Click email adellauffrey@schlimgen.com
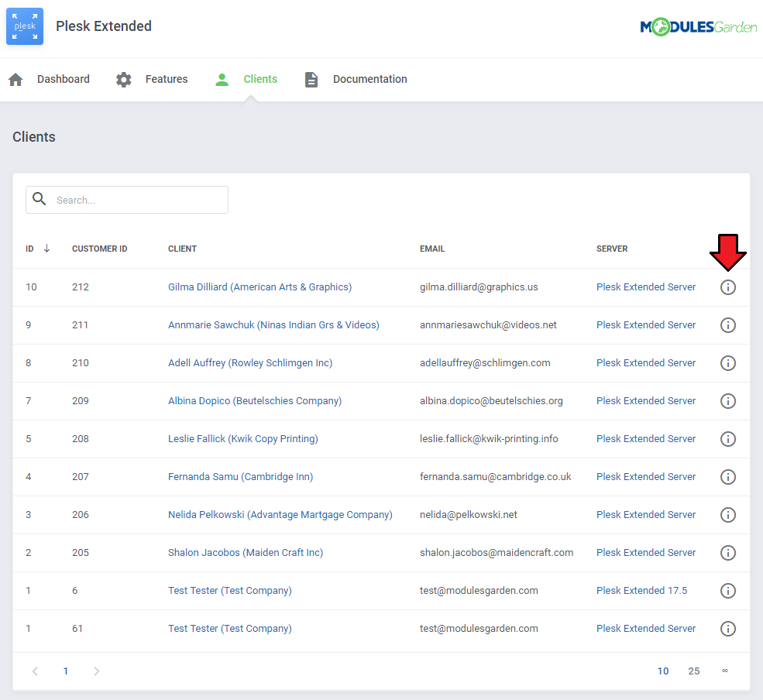Screen dimensions: 763x700 pos(485,363)
